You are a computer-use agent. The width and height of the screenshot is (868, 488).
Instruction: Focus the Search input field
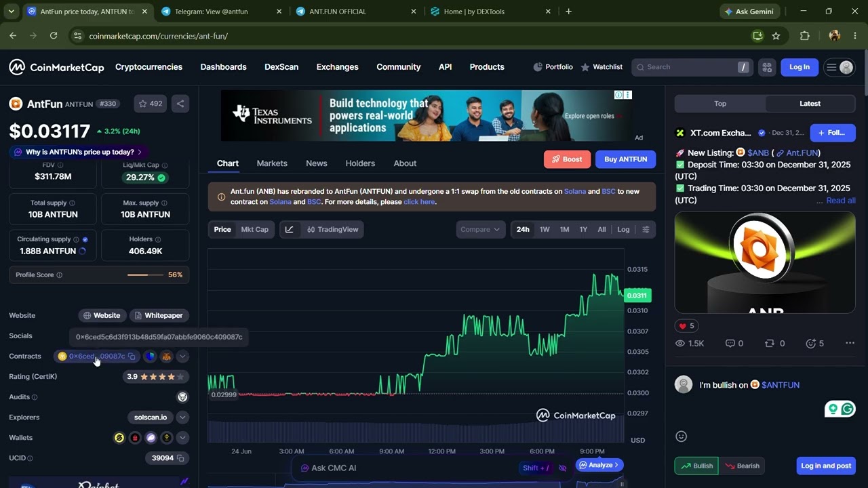click(692, 67)
